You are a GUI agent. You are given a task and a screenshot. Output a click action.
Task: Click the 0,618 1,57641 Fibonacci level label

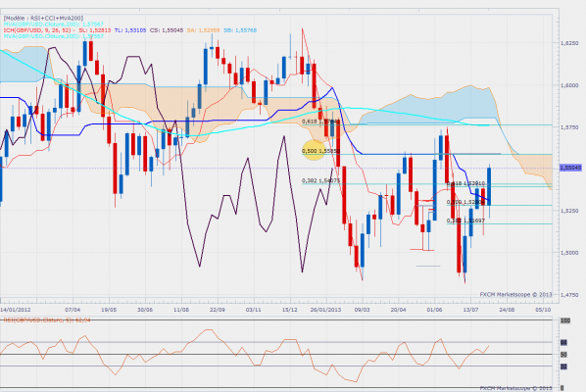(x=321, y=122)
